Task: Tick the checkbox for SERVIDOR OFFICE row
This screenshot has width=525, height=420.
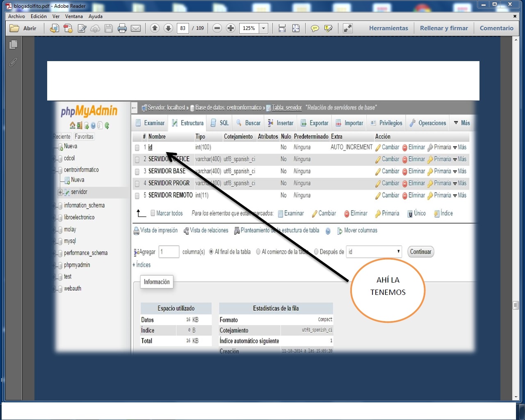Action: tap(137, 160)
